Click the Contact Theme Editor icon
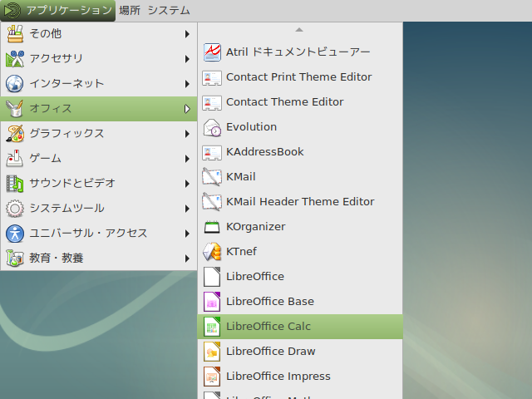The width and height of the screenshot is (532, 399). 212,101
